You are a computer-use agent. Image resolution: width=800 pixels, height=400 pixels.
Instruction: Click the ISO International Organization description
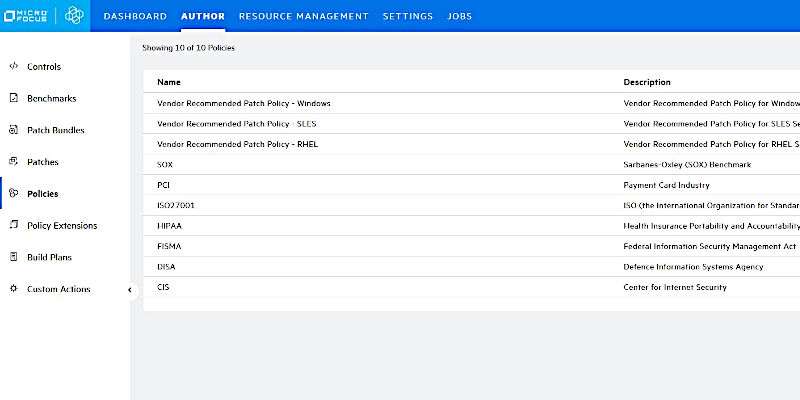[x=712, y=205]
